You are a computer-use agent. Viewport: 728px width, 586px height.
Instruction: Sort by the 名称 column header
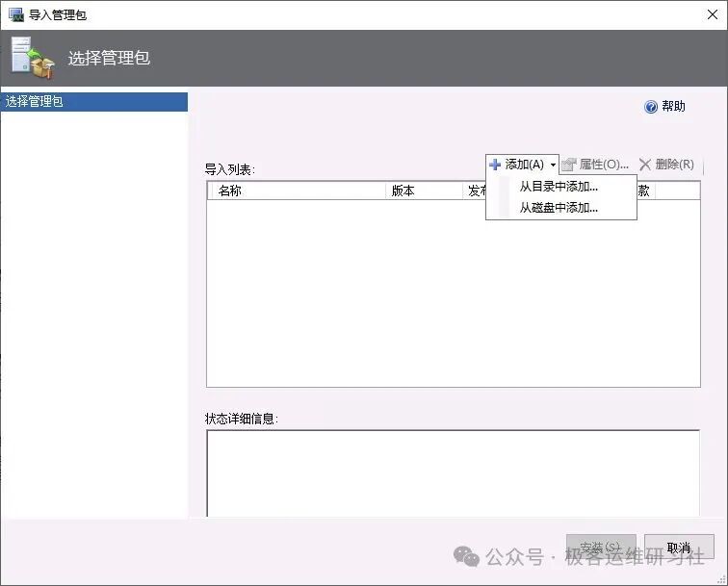(298, 191)
